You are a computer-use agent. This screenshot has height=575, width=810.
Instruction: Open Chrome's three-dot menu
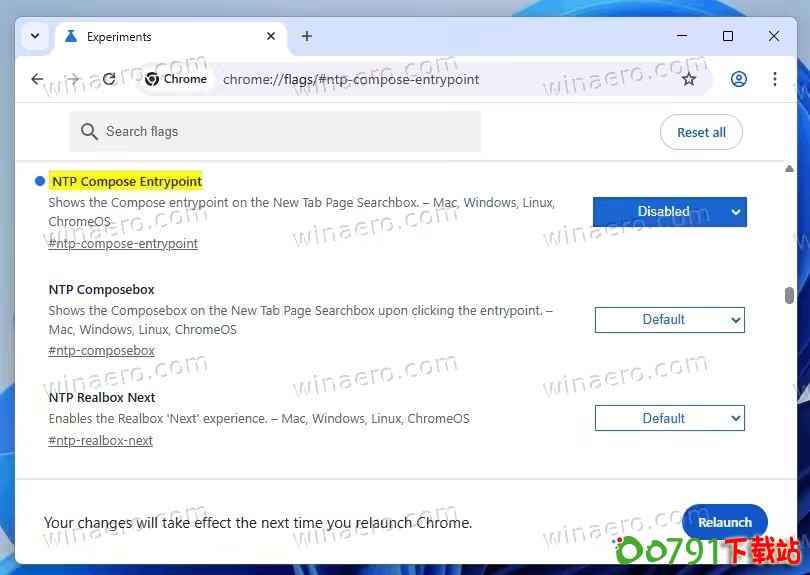[x=775, y=79]
